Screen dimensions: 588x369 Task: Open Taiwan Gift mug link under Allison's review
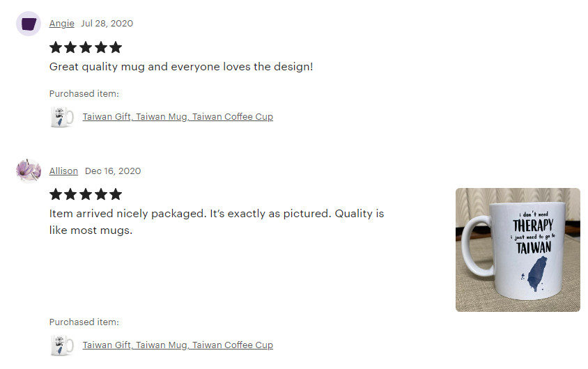(178, 345)
